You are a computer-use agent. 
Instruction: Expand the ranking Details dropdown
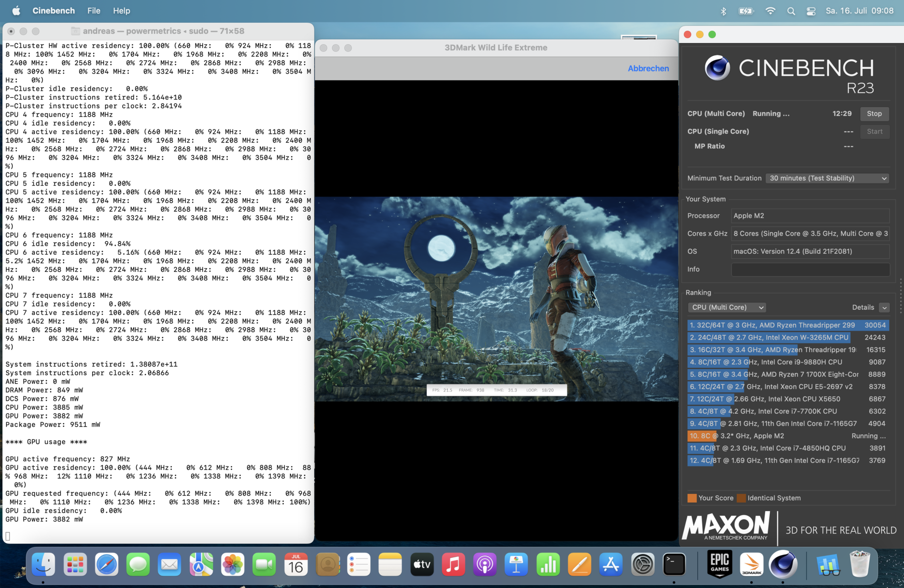(884, 308)
